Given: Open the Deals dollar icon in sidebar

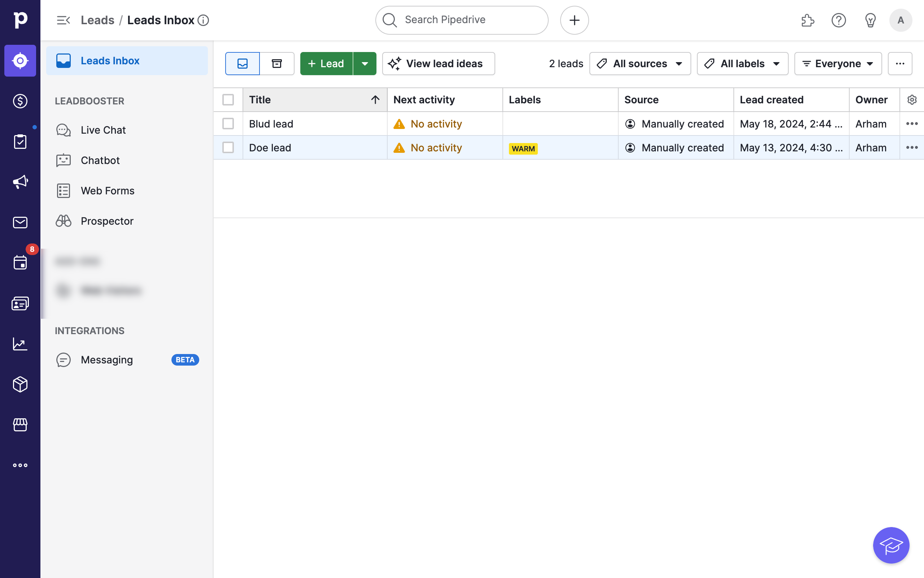Looking at the screenshot, I should [x=20, y=101].
